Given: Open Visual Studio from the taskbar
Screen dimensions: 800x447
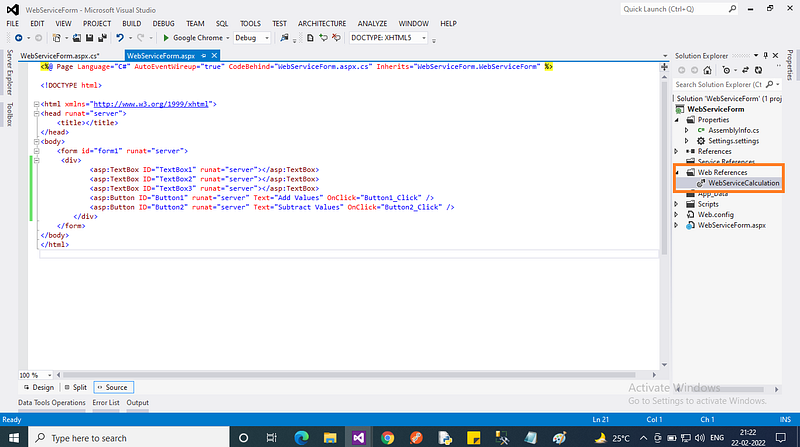Looking at the screenshot, I should pos(359,437).
